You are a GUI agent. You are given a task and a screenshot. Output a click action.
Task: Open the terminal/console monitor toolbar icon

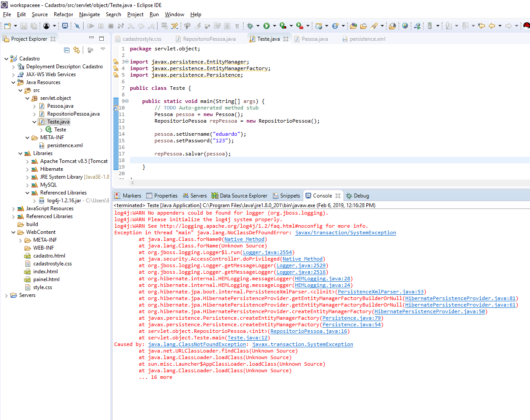coord(65,26)
